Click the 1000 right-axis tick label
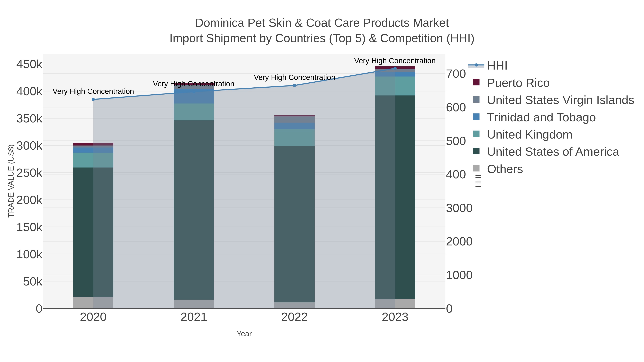This screenshot has width=644, height=362. click(459, 275)
